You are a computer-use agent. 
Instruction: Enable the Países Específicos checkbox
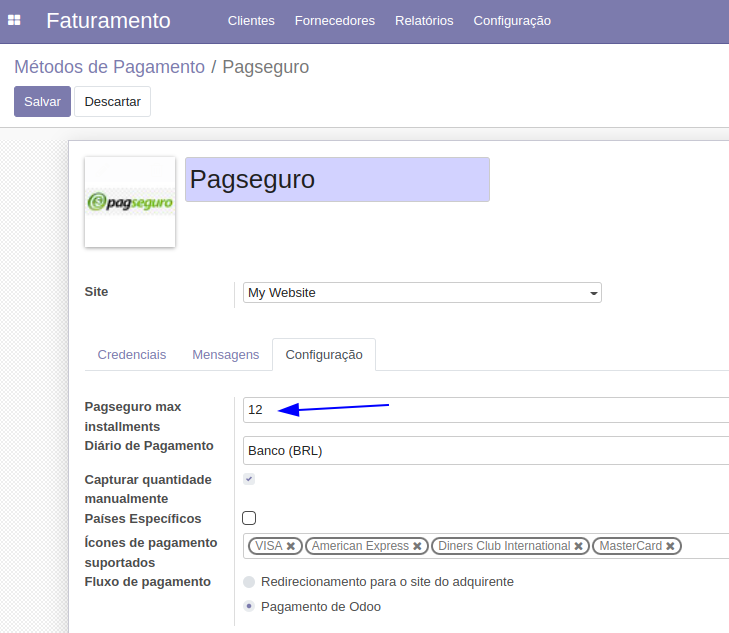(x=249, y=518)
